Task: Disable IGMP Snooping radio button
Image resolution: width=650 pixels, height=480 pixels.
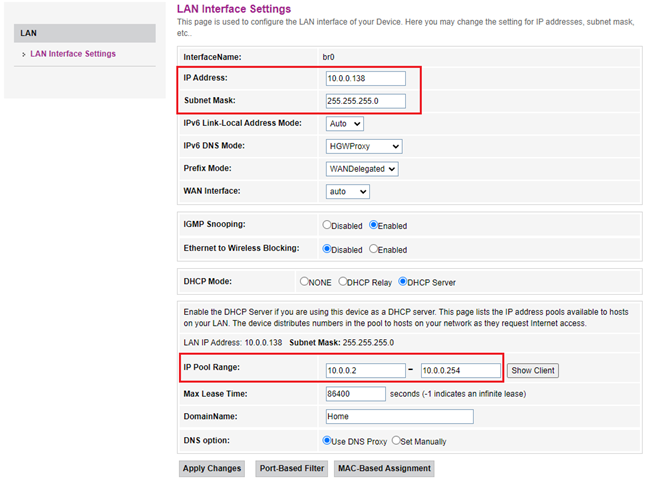Action: [x=327, y=225]
